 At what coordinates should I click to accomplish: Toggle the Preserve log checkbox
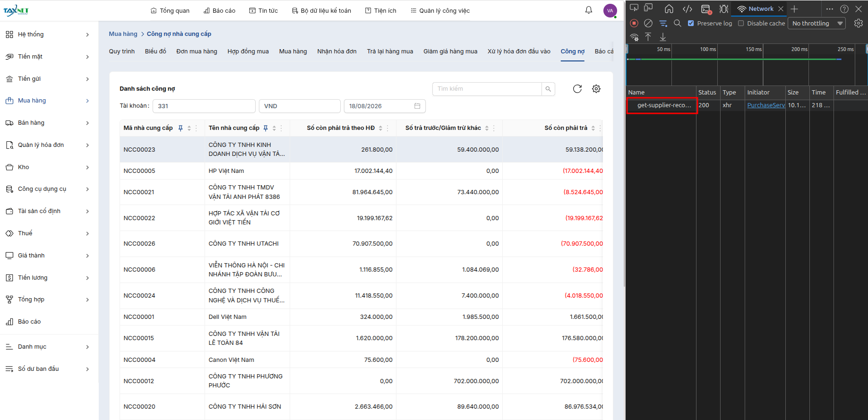point(691,23)
